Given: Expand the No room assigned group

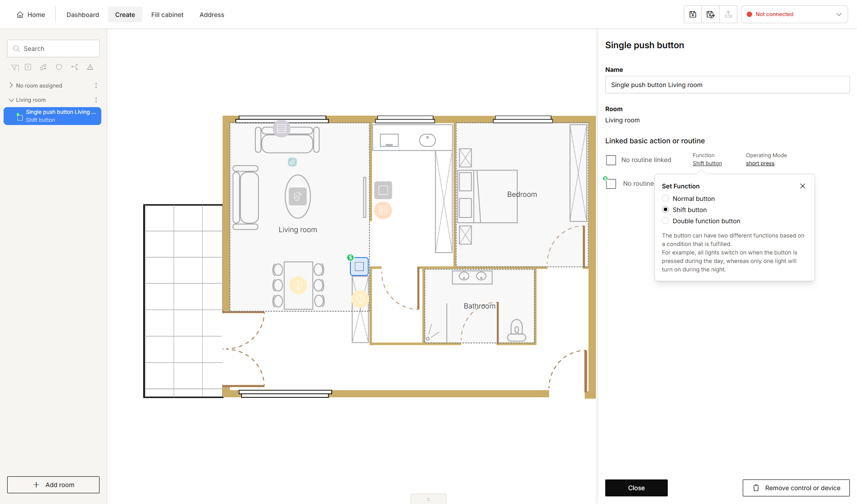Looking at the screenshot, I should click(11, 85).
